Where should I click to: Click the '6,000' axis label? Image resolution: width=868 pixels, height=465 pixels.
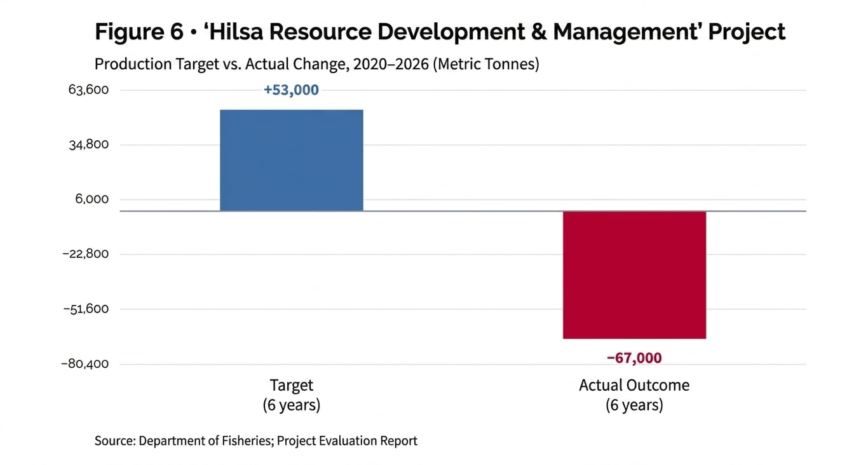(x=92, y=199)
